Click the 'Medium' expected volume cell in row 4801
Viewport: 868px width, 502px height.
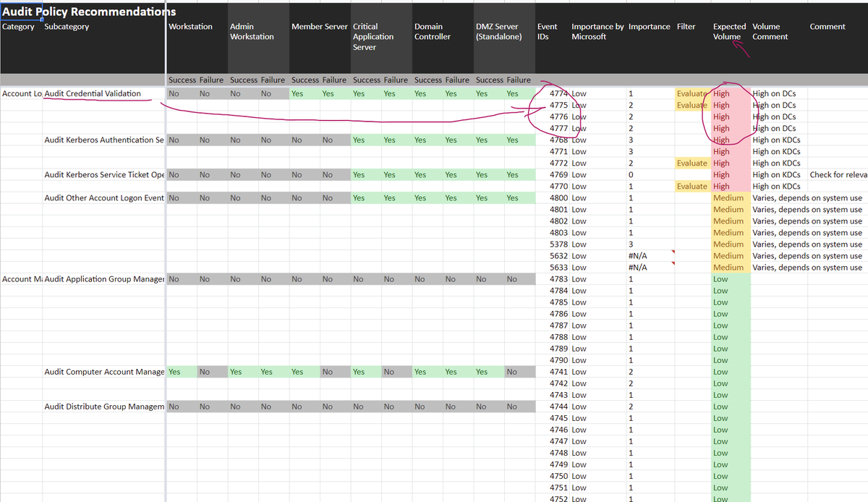[x=729, y=209]
